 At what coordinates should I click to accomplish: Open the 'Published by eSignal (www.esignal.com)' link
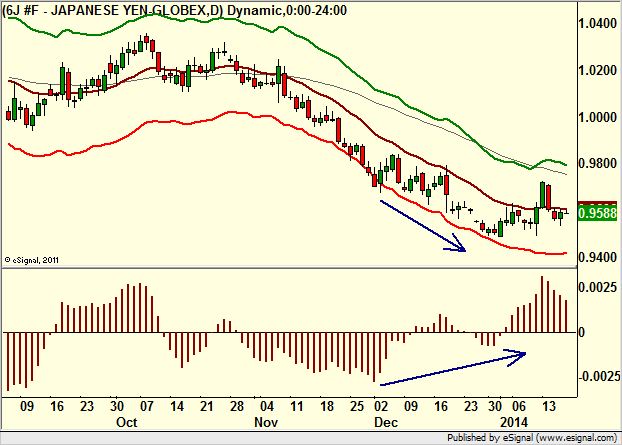[532, 438]
